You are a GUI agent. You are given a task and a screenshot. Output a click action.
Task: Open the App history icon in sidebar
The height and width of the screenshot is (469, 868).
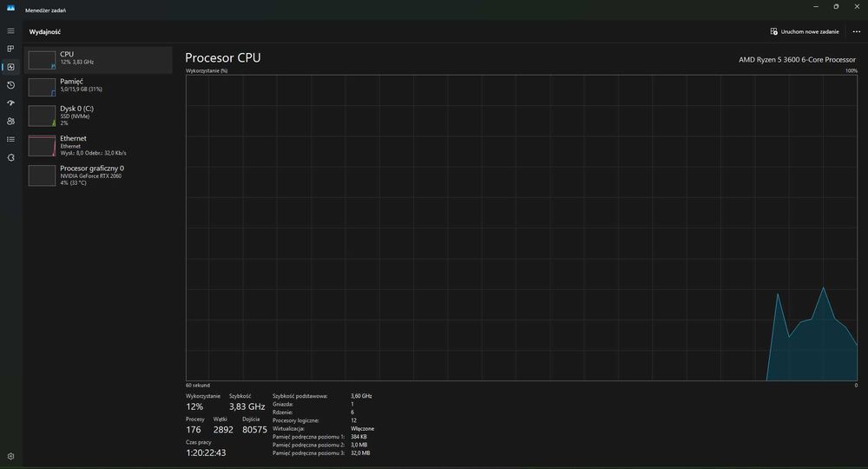[10, 85]
